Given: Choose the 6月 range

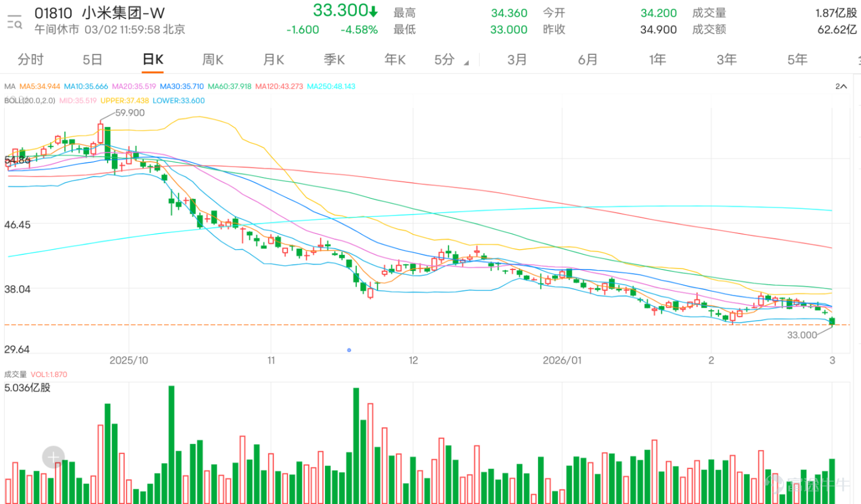Looking at the screenshot, I should pos(588,60).
